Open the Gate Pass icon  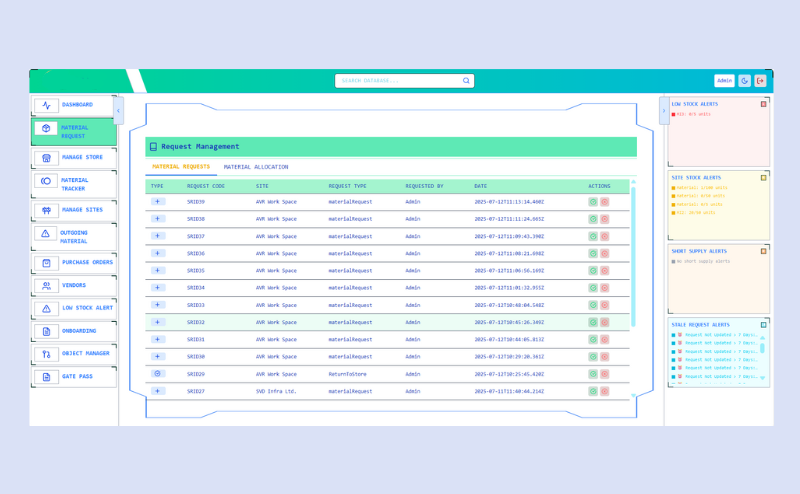point(46,377)
